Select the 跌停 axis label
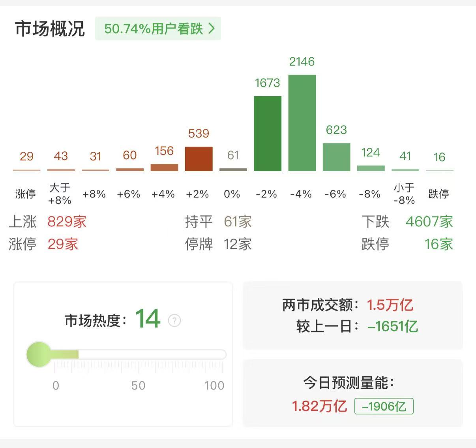This screenshot has width=476, height=448. [439, 194]
